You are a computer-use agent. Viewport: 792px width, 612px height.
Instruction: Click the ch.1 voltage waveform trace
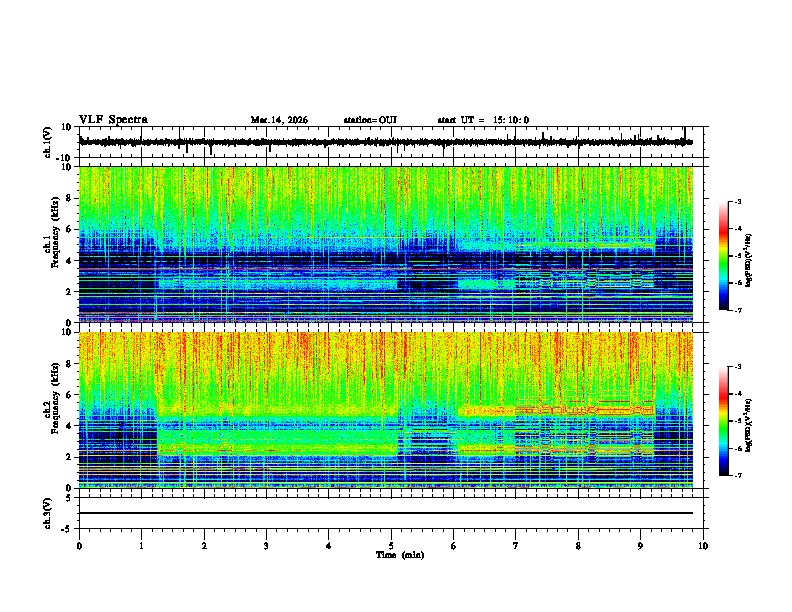coord(386,142)
